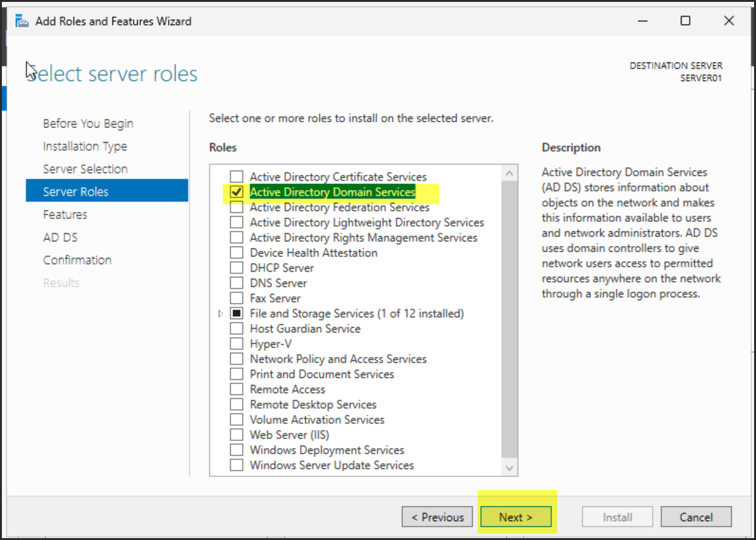Screen dimensions: 756x540
Task: Go back with Previous button
Action: pos(437,517)
